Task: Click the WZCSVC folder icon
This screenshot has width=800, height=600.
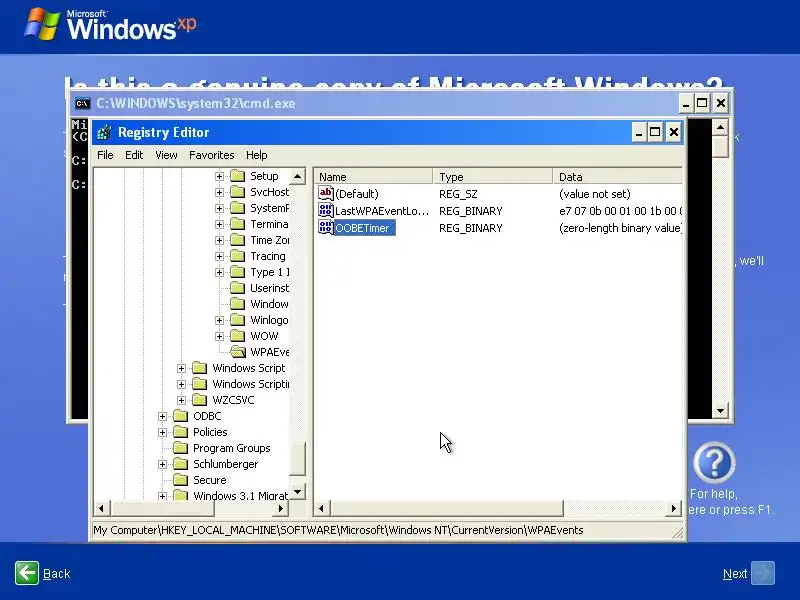Action: pos(200,400)
